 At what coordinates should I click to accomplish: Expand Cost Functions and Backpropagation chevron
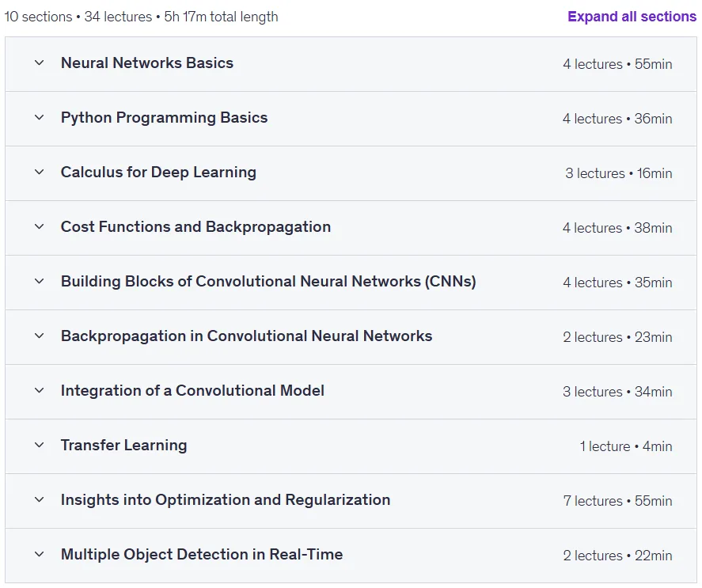pyautogui.click(x=40, y=227)
